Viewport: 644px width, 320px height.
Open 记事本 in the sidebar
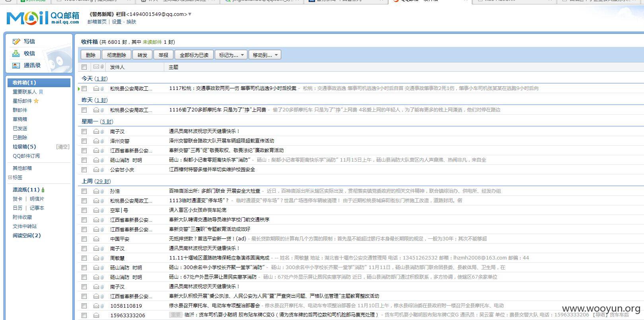pos(37,208)
